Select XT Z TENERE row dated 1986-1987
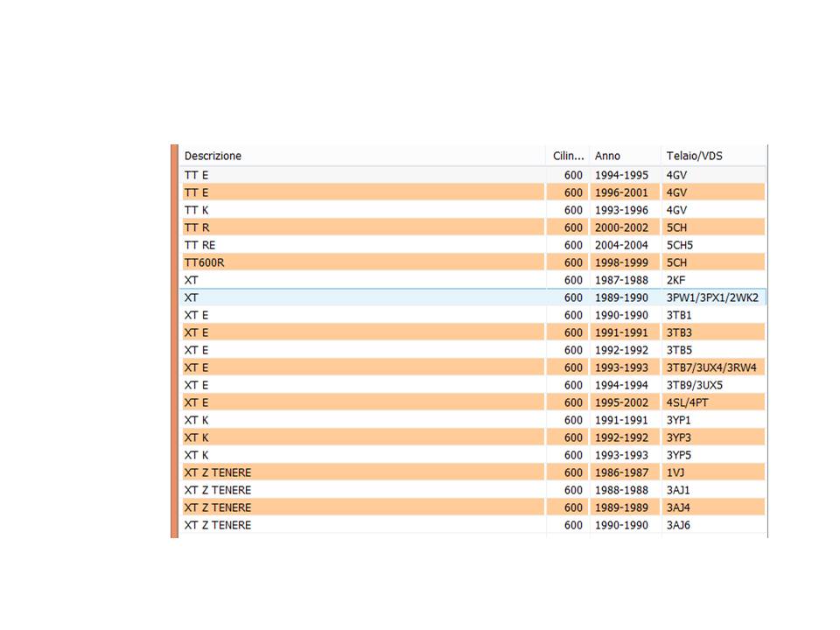 (473, 472)
